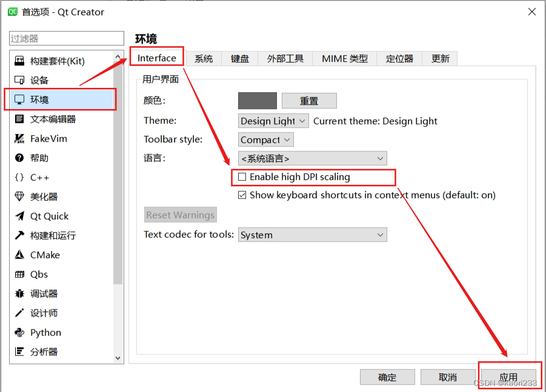Switch to the 更新 tab
This screenshot has width=546, height=392.
(x=440, y=59)
